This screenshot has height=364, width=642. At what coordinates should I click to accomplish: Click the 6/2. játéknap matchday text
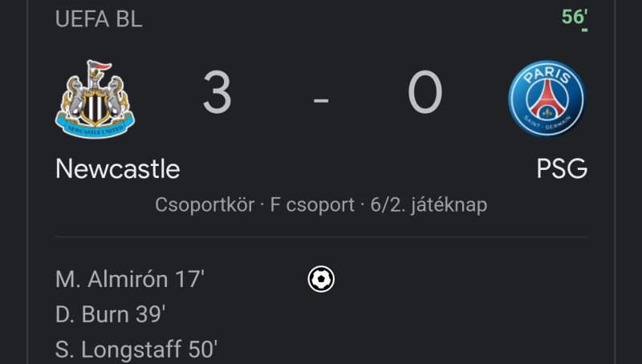click(429, 204)
